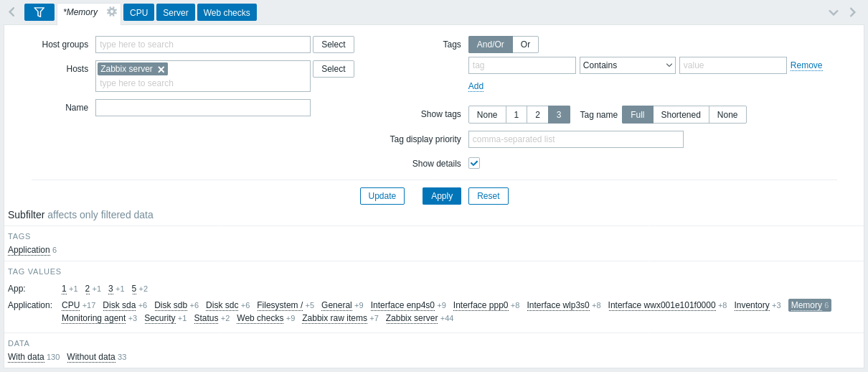Open Memory tab settings gear icon
The height and width of the screenshot is (372, 868).
pos(112,11)
